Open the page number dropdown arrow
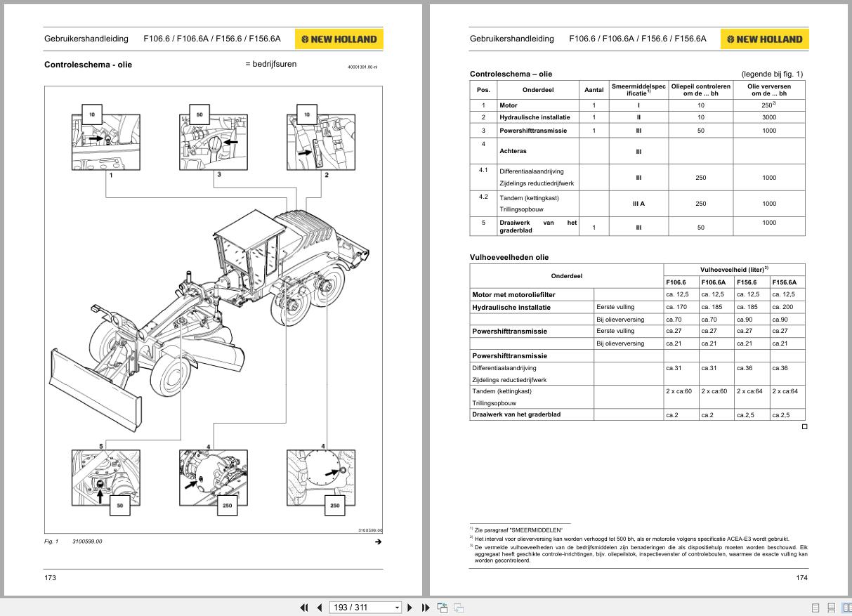 click(x=398, y=608)
